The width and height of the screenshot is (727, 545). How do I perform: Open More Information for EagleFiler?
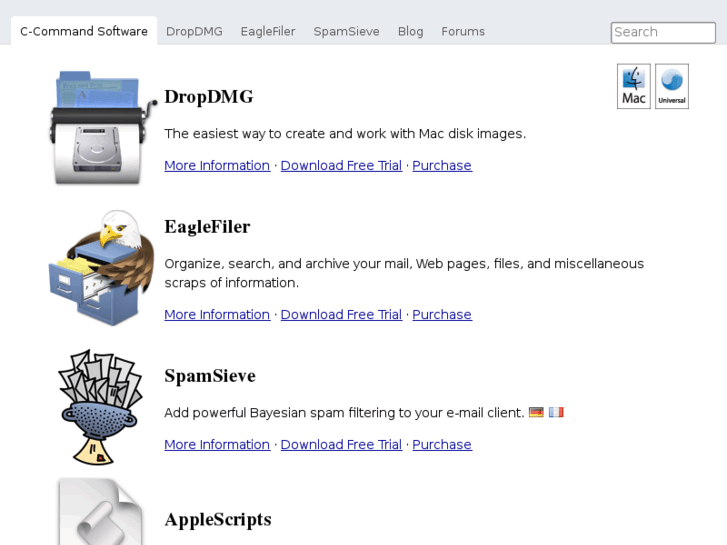217,314
